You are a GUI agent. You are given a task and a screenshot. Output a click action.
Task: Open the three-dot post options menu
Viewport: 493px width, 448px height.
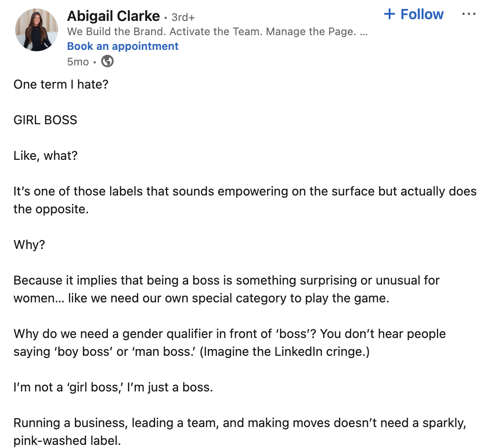coord(468,14)
